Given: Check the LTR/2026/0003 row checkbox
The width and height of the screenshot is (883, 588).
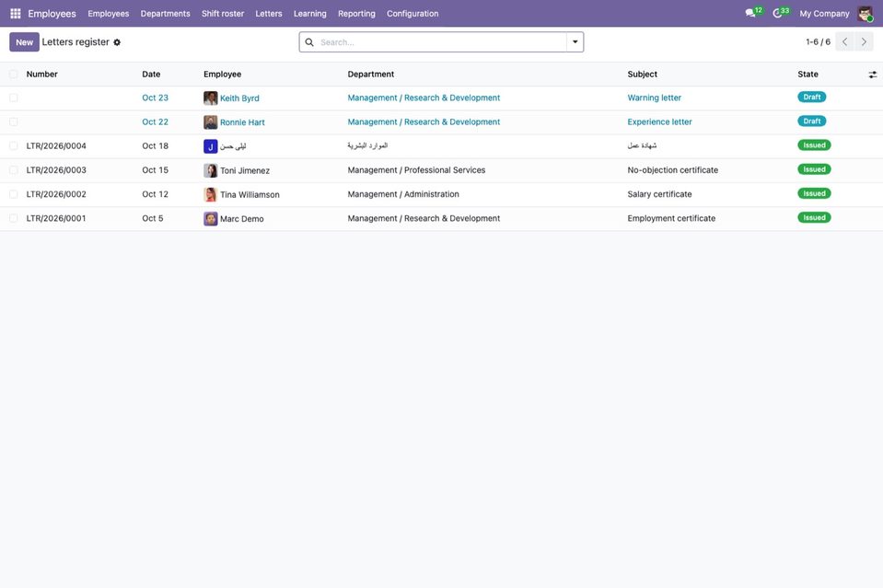Looking at the screenshot, I should (14, 170).
